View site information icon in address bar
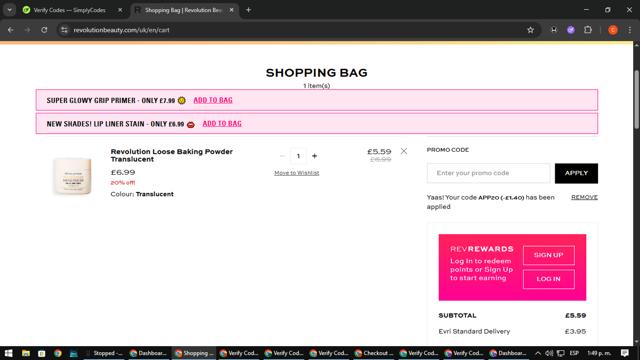The image size is (640, 360). click(64, 30)
